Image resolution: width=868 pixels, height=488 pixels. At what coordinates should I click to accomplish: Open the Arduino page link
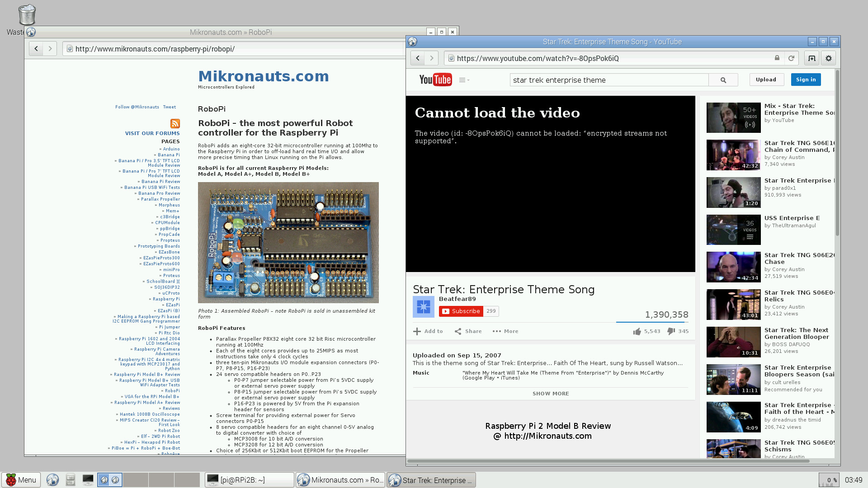pyautogui.click(x=171, y=149)
